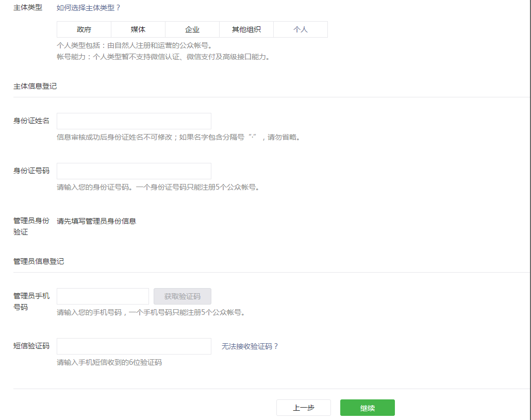Image resolution: width=531 pixels, height=420 pixels.
Task: Focus the 短信验证码 input field
Action: (134, 346)
